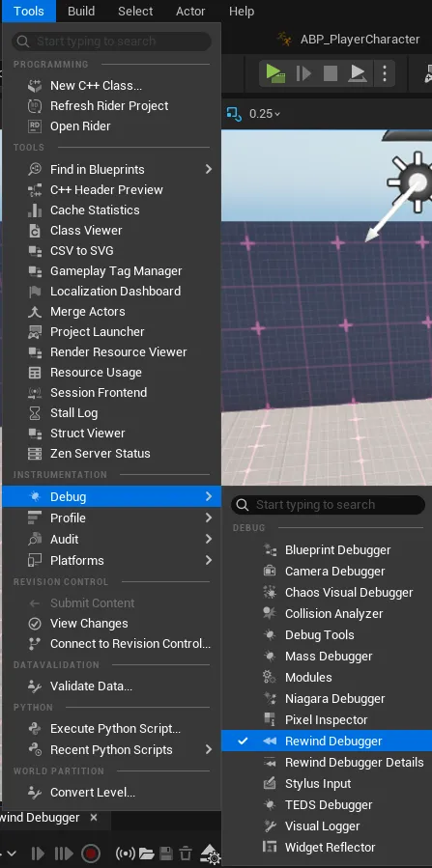
Task: Open play options three-dot menu
Action: 385,73
